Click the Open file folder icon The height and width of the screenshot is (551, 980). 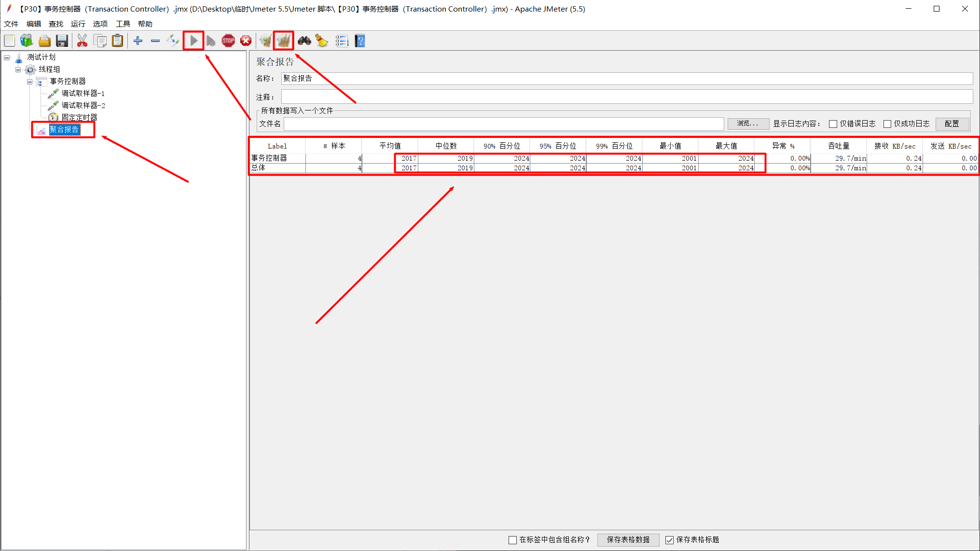click(x=44, y=41)
